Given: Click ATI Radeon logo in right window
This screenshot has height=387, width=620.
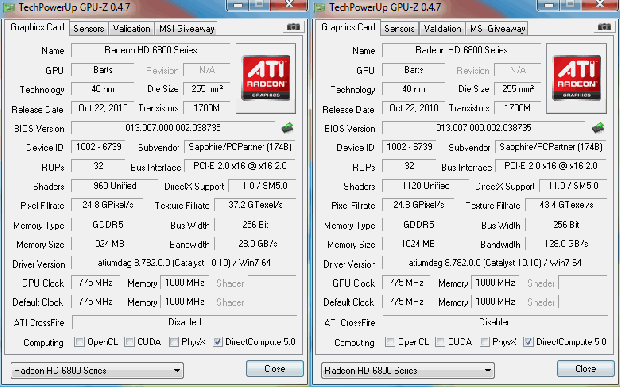Looking at the screenshot, I should (x=577, y=78).
